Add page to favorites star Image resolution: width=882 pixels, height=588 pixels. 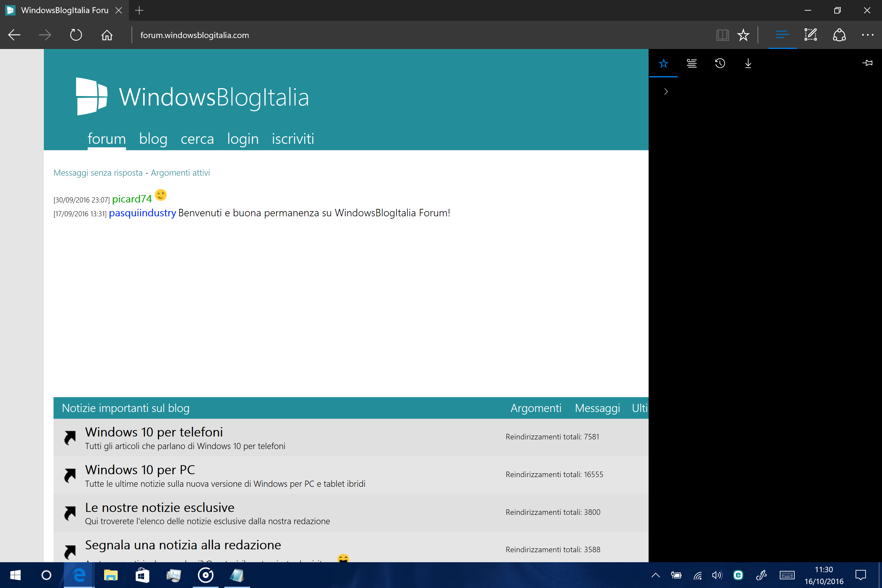[743, 35]
